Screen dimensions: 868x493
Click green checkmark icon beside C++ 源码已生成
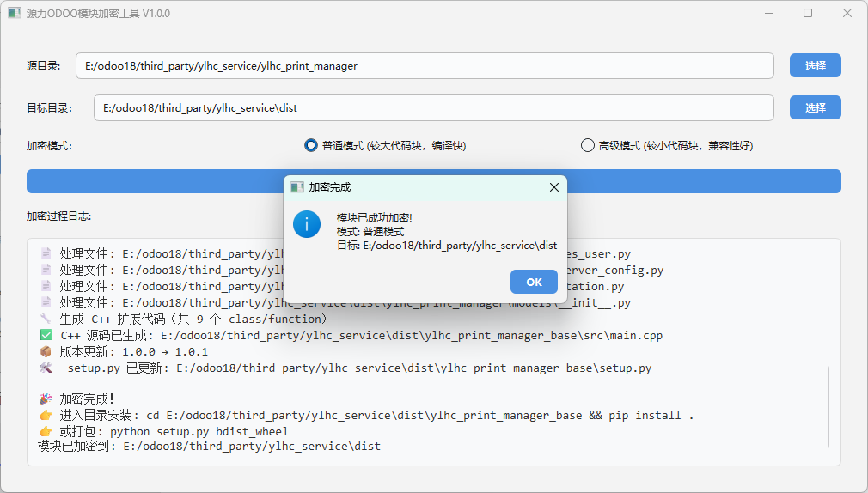pos(46,335)
